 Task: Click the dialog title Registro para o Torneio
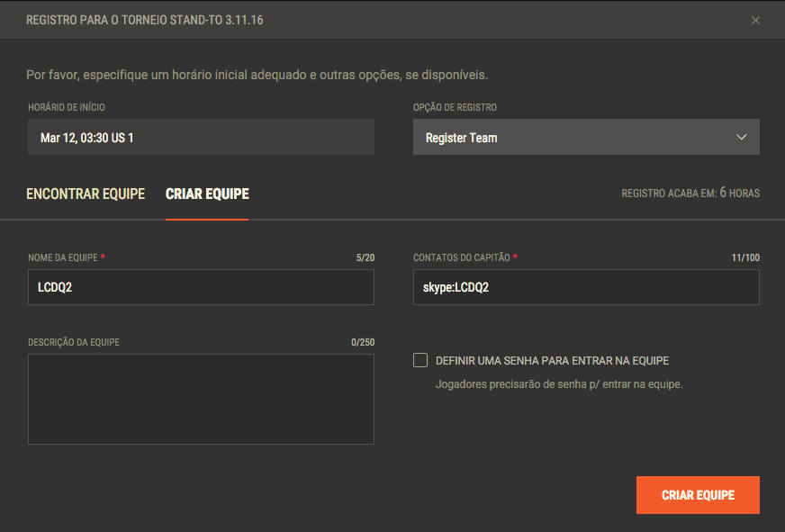pos(145,20)
